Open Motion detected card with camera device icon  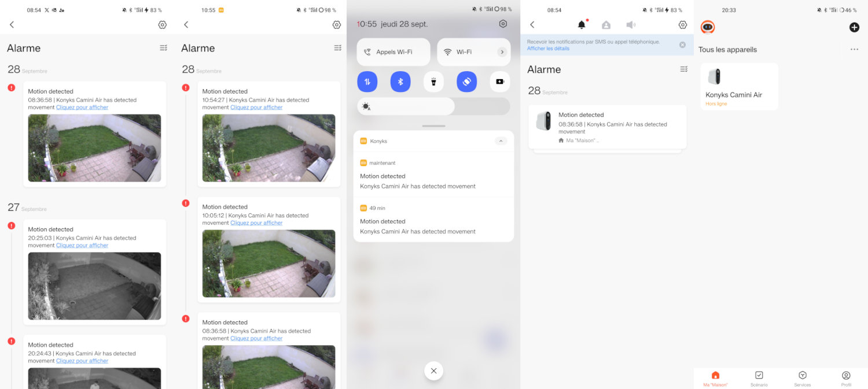(608, 127)
